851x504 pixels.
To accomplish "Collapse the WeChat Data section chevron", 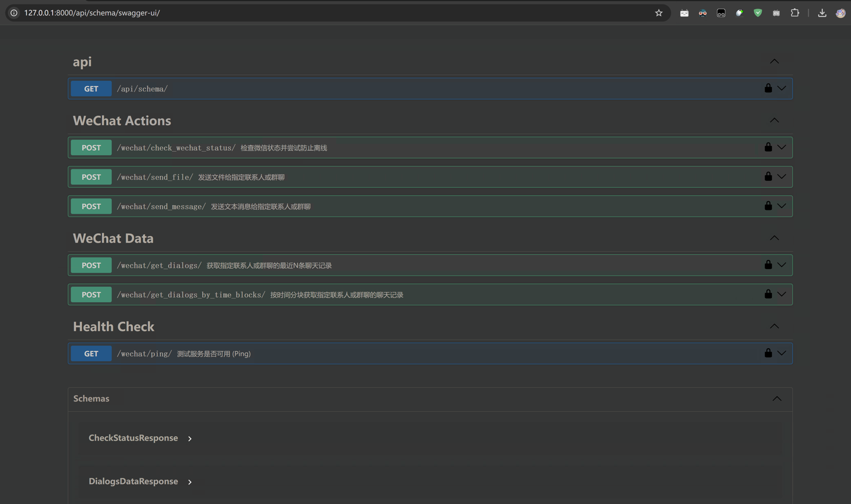I will (774, 238).
